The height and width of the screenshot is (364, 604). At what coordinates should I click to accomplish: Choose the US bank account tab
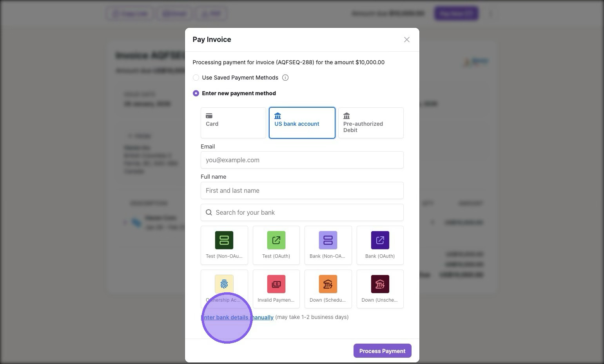(302, 123)
